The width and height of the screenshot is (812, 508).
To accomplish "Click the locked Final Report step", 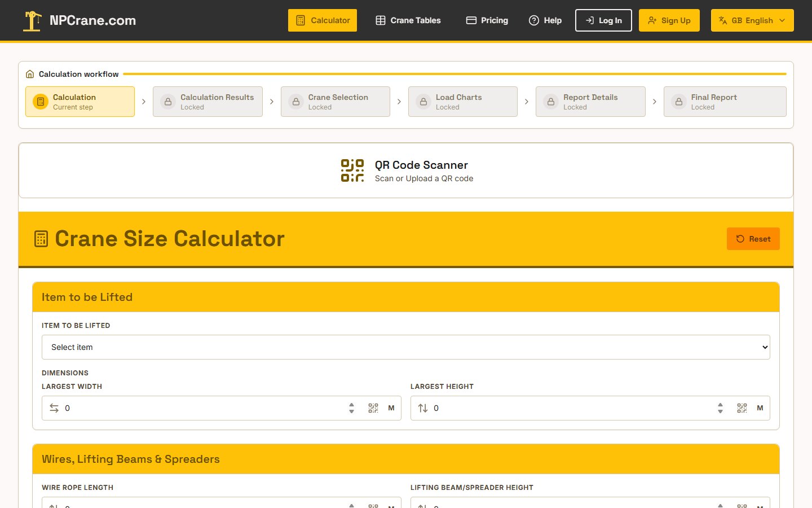I will [725, 102].
